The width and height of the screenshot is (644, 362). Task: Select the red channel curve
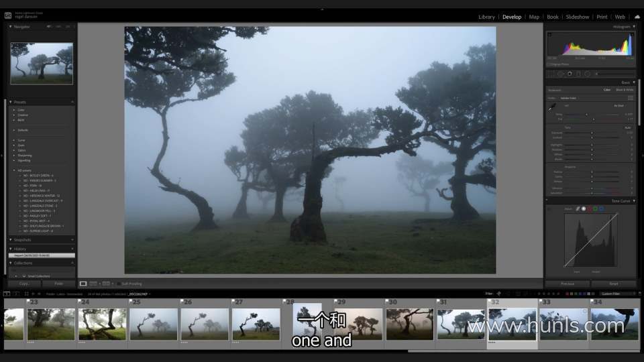[x=590, y=209]
